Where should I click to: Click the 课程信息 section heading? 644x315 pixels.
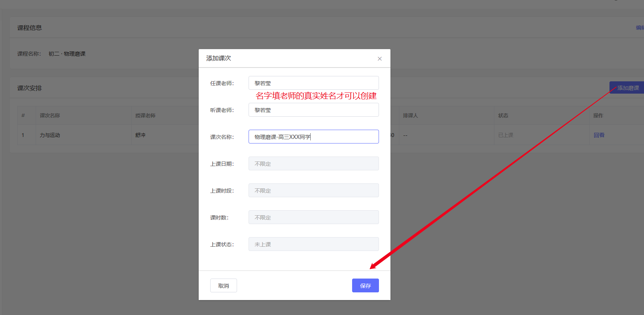(x=30, y=28)
